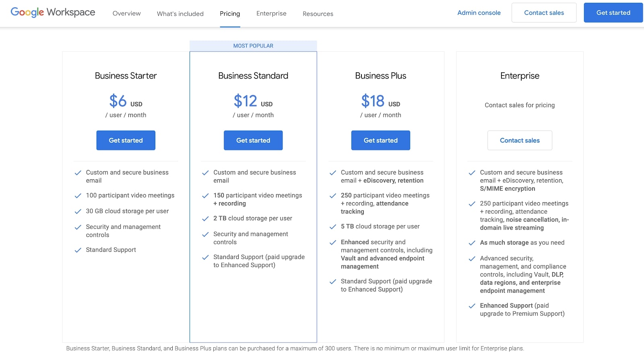Click Get started under Business Starter
644x363 pixels.
click(x=126, y=140)
